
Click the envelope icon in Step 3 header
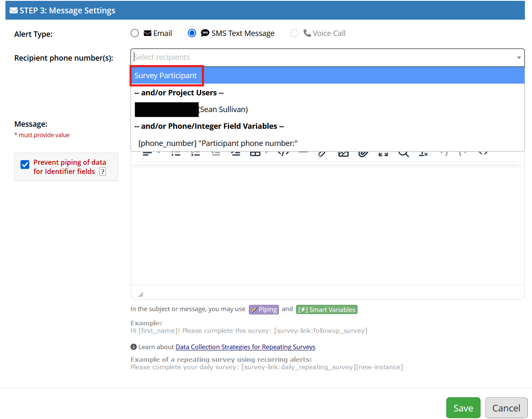click(x=14, y=10)
